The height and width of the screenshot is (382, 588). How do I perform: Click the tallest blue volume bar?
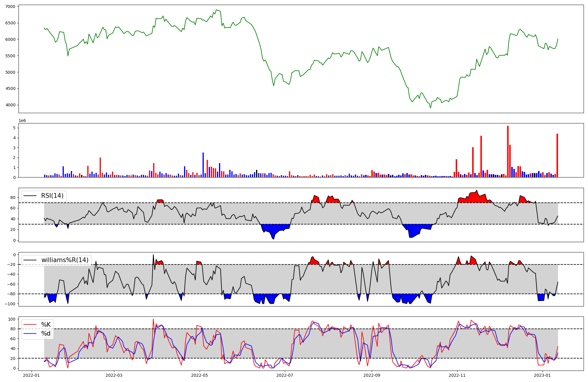(203, 165)
